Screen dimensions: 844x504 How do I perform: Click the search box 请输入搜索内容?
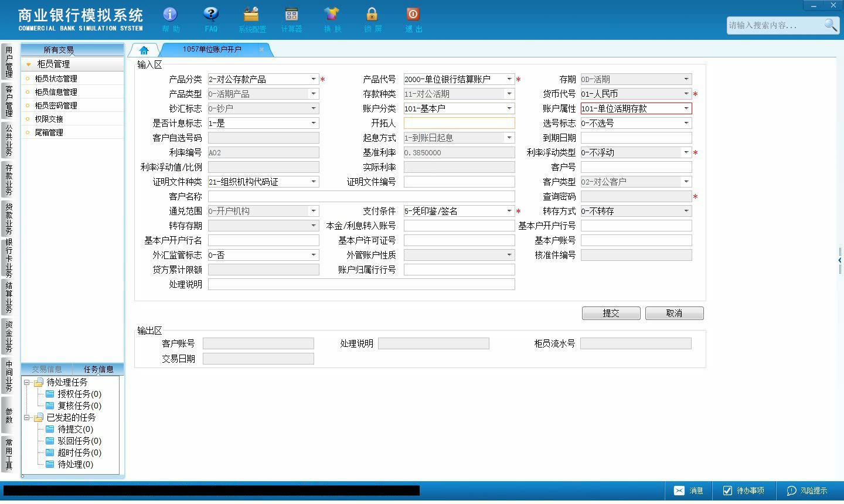775,25
